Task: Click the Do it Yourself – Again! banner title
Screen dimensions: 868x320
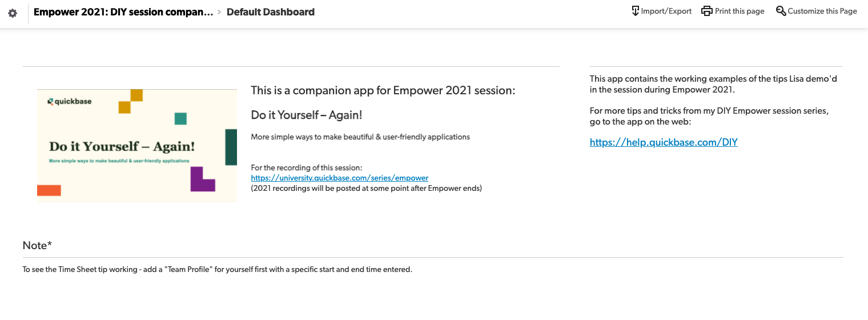Action: click(x=122, y=146)
